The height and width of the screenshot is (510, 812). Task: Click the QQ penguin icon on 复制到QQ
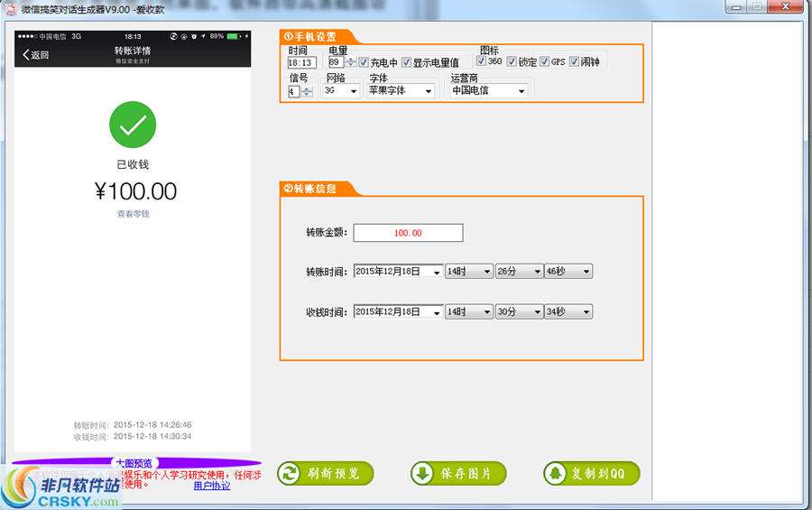click(x=555, y=473)
